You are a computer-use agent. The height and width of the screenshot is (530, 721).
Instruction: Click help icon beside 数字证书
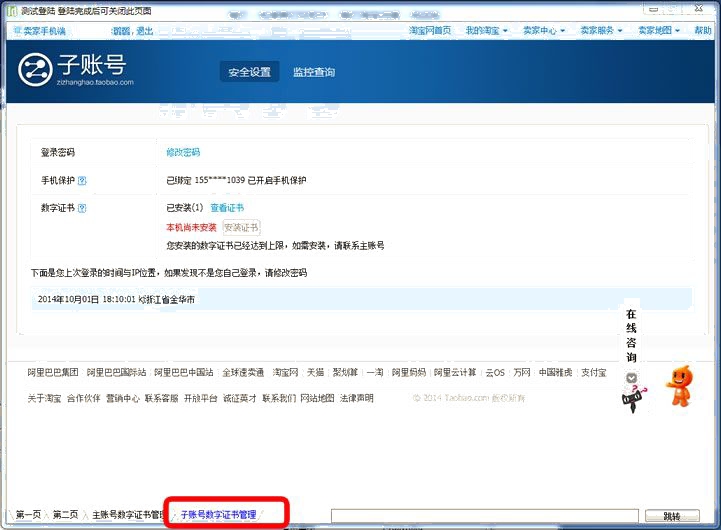point(82,208)
